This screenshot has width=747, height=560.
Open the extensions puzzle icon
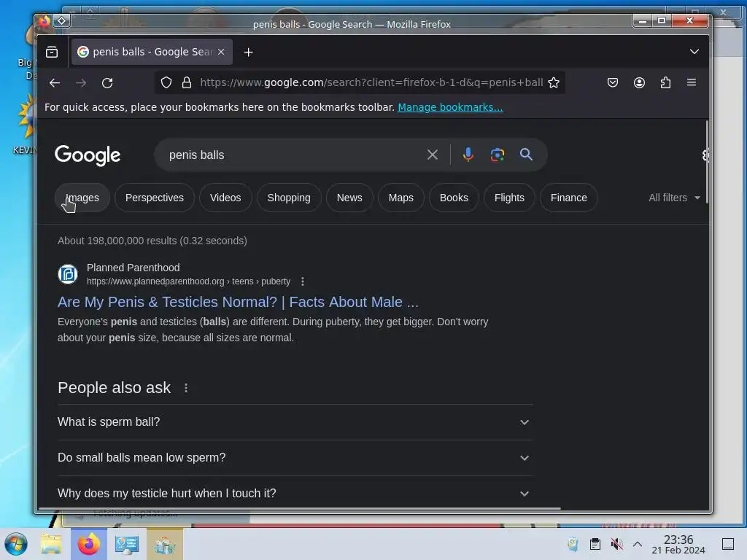(x=665, y=83)
